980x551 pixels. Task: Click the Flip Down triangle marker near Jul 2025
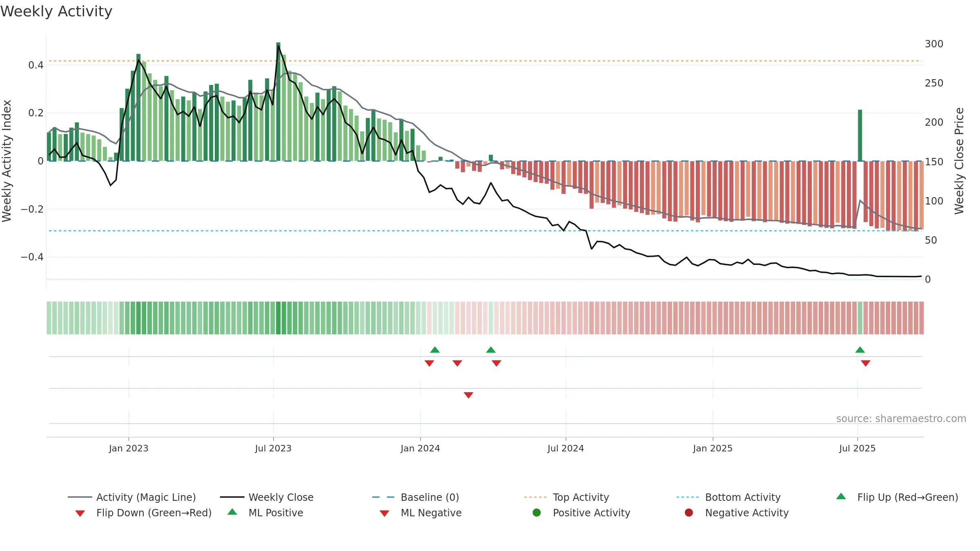(x=866, y=363)
